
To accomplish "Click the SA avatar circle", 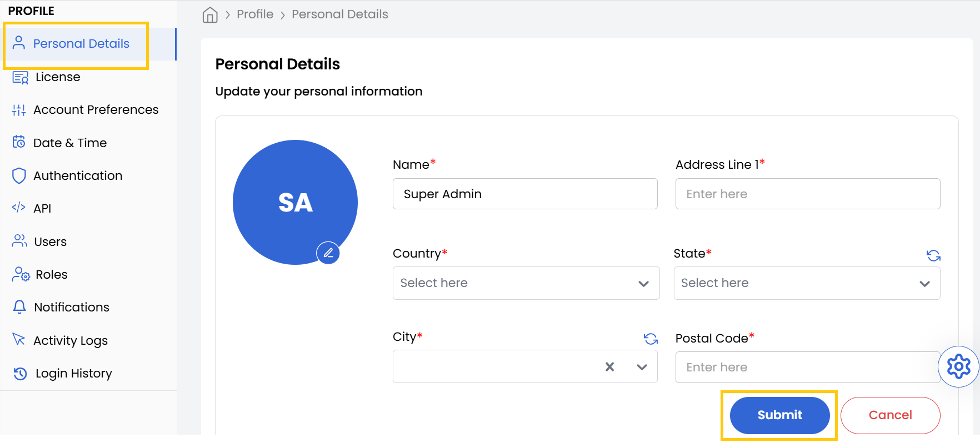I will [295, 202].
